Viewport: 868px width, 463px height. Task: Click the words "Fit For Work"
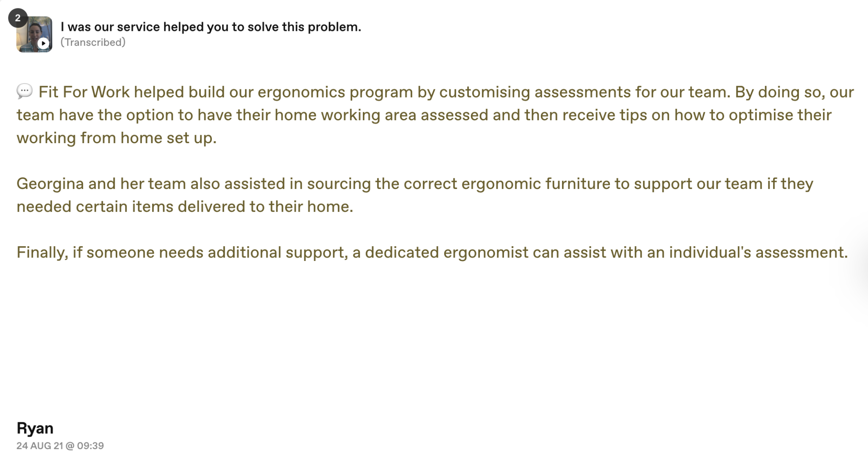pyautogui.click(x=84, y=92)
